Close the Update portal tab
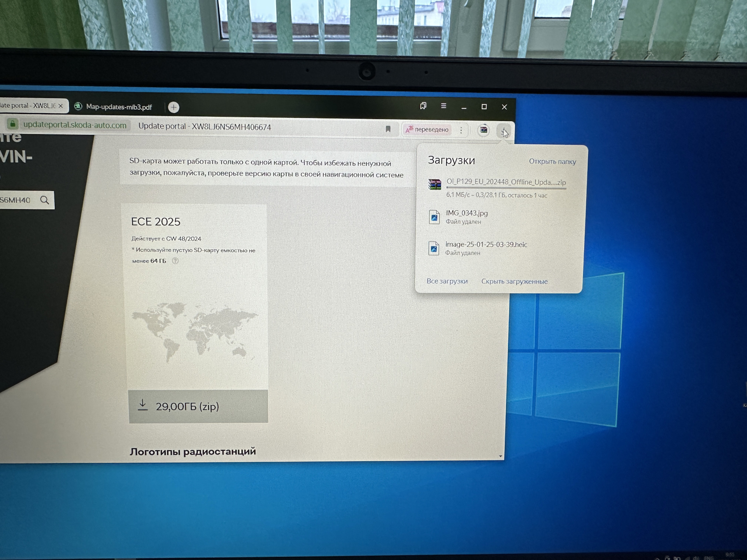Screen dimensions: 747x560 (61, 106)
